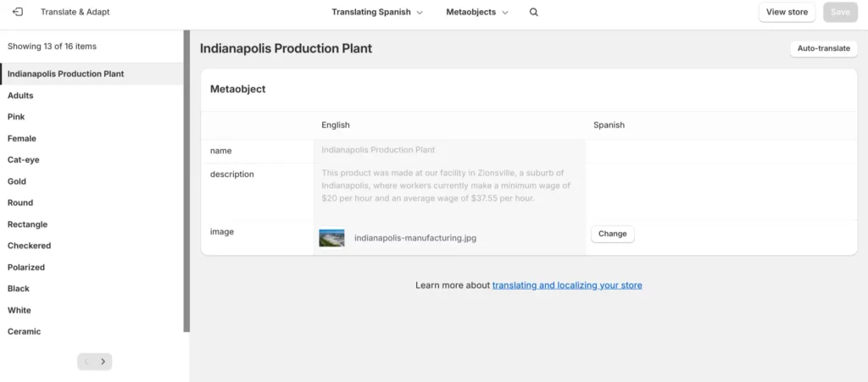Open the Metaobjects dropdown
The image size is (868, 382).
[477, 12]
